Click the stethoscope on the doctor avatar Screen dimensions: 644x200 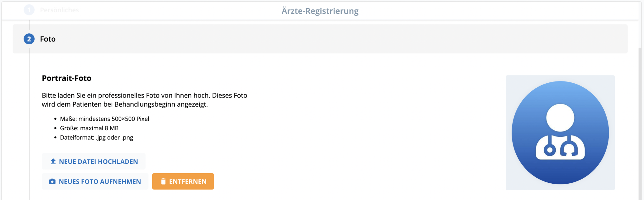[x=560, y=148]
